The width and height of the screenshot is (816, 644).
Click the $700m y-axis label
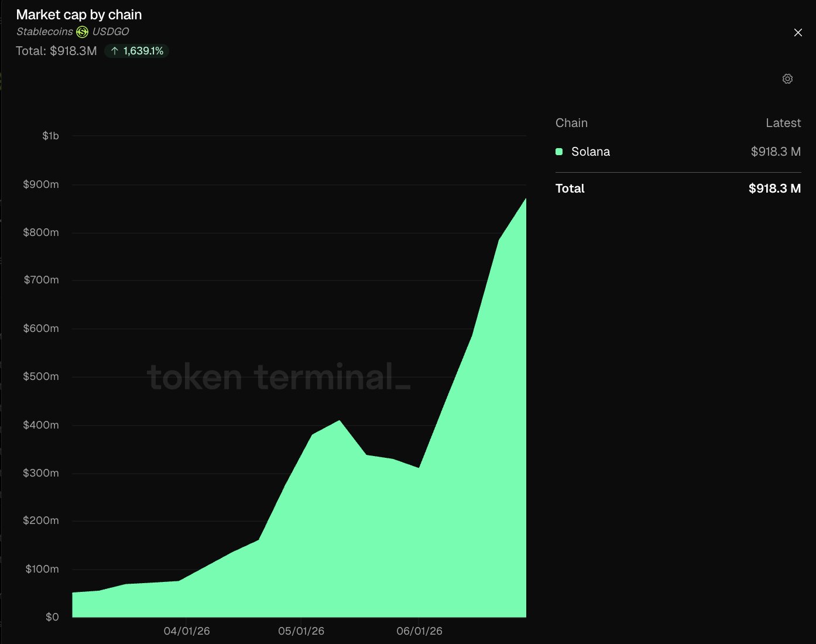click(x=41, y=280)
